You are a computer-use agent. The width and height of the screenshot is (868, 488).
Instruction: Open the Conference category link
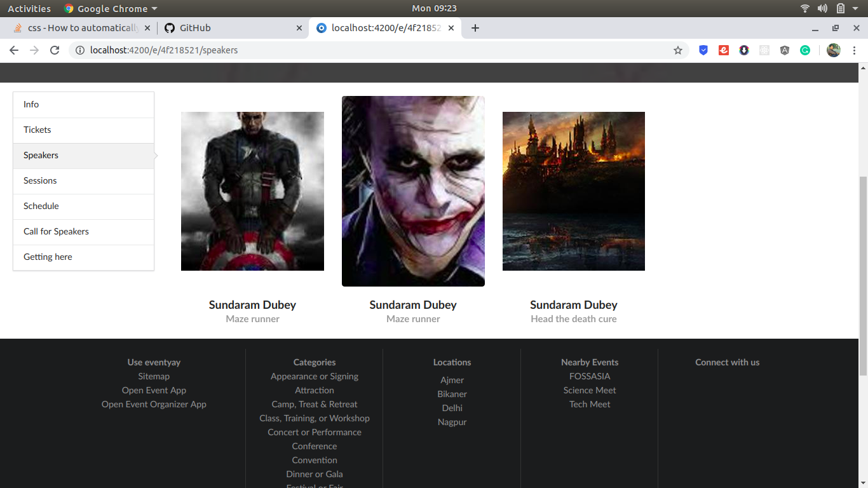coord(315,446)
